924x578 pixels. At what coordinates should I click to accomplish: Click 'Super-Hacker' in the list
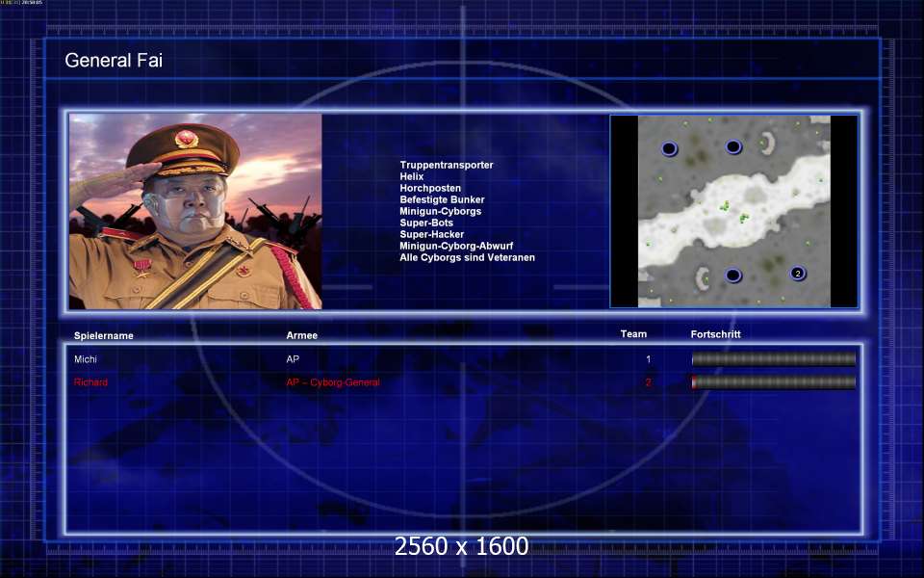(431, 234)
